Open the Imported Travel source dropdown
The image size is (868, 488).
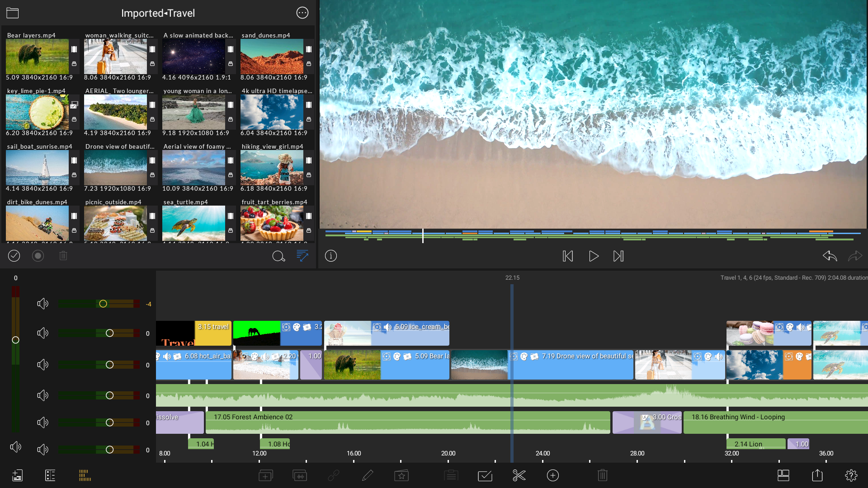tap(158, 13)
